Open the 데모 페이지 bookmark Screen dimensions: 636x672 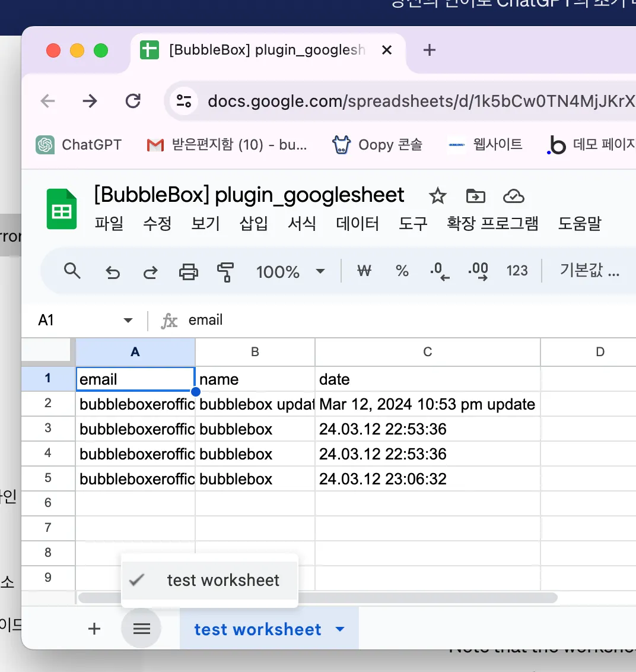click(592, 144)
